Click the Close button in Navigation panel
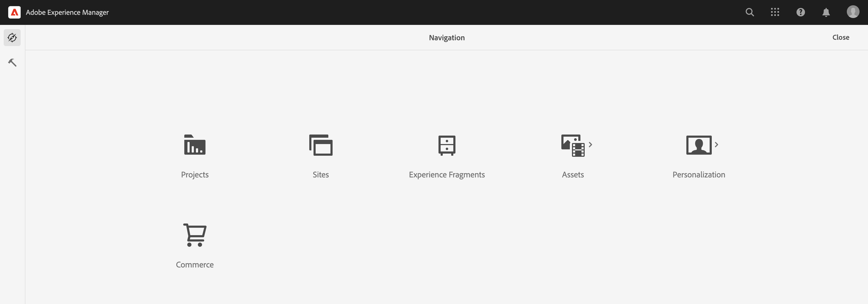Screen dimensions: 868x304 840,37
